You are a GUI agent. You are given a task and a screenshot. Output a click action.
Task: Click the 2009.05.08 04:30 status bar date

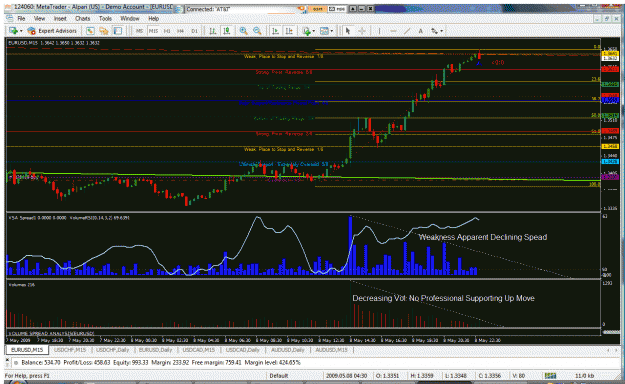[x=346, y=376]
